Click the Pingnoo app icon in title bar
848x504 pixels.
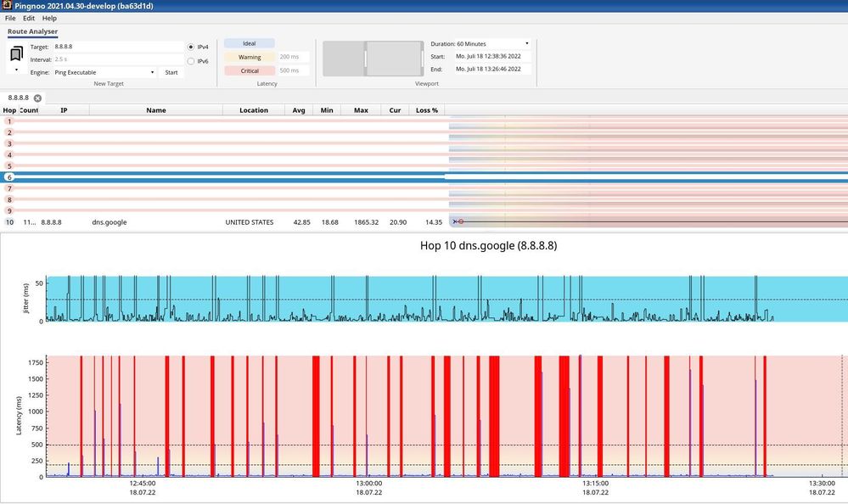pyautogui.click(x=7, y=6)
